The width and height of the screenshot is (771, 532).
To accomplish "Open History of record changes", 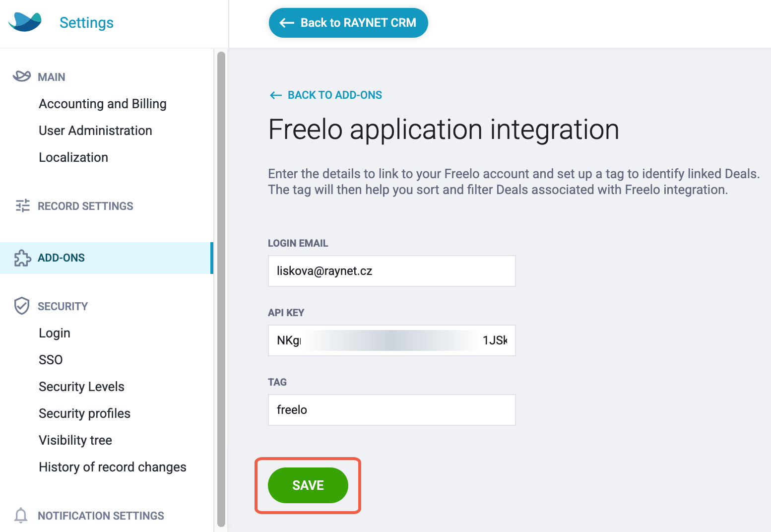I will 112,466.
